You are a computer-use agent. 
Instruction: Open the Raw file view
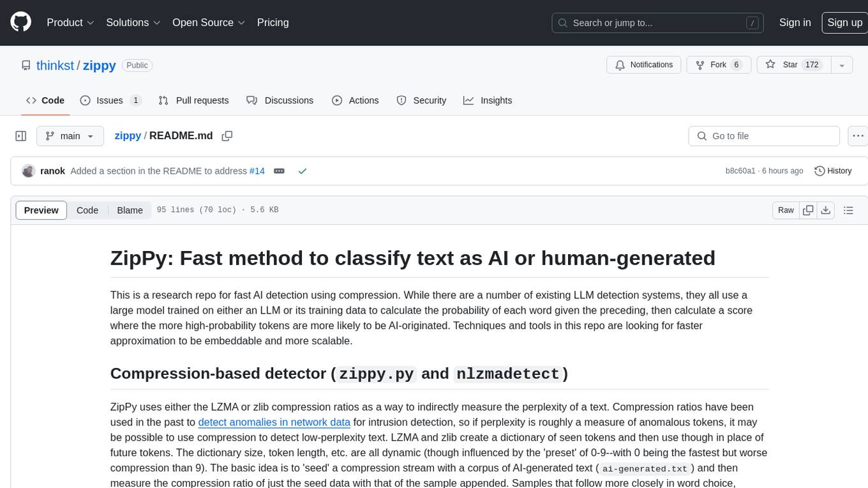click(786, 210)
